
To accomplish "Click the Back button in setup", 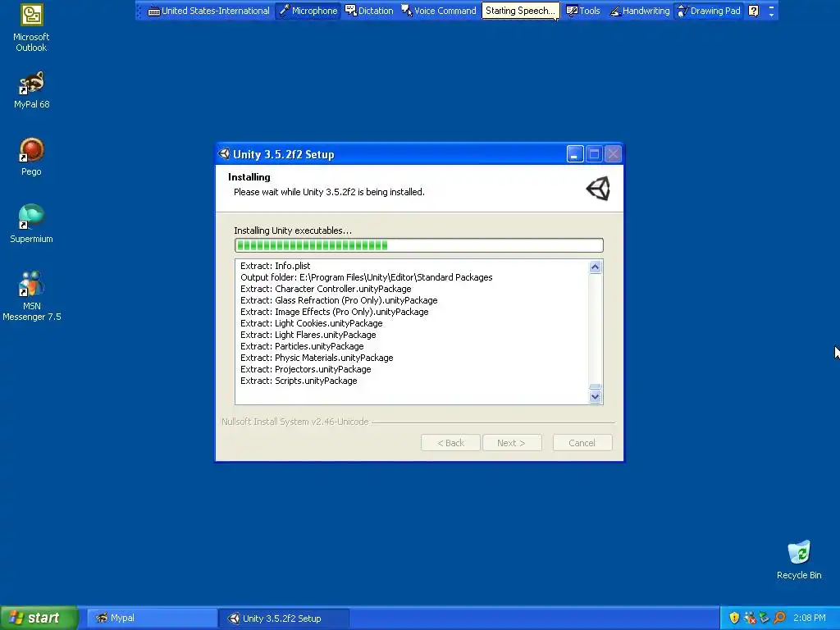I will (450, 443).
